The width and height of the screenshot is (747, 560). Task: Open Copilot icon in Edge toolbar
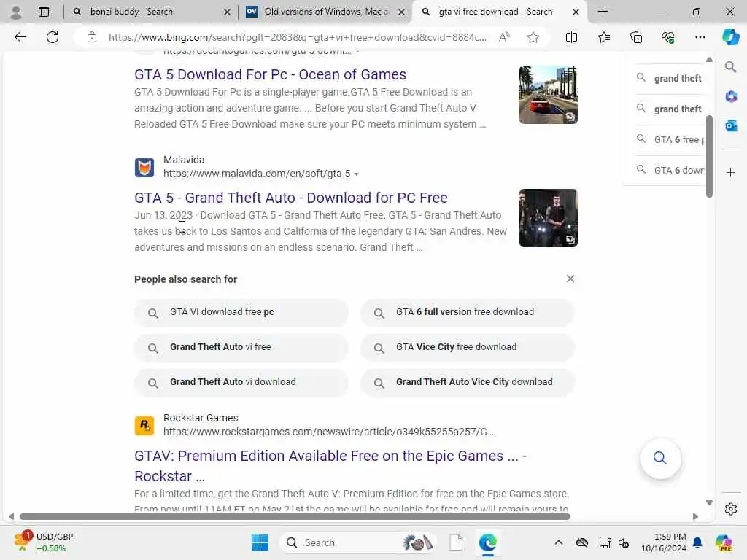click(730, 37)
